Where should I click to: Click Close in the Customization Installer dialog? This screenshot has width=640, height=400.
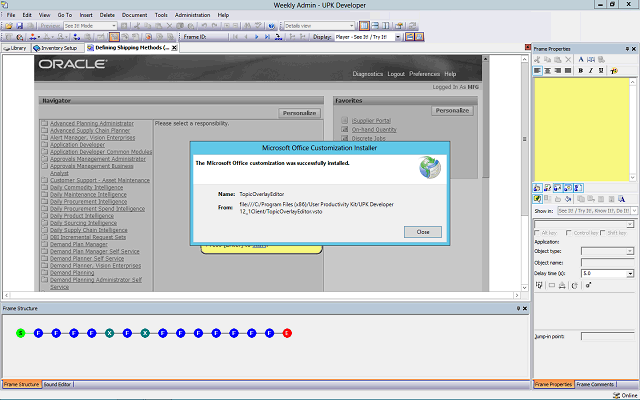point(423,232)
